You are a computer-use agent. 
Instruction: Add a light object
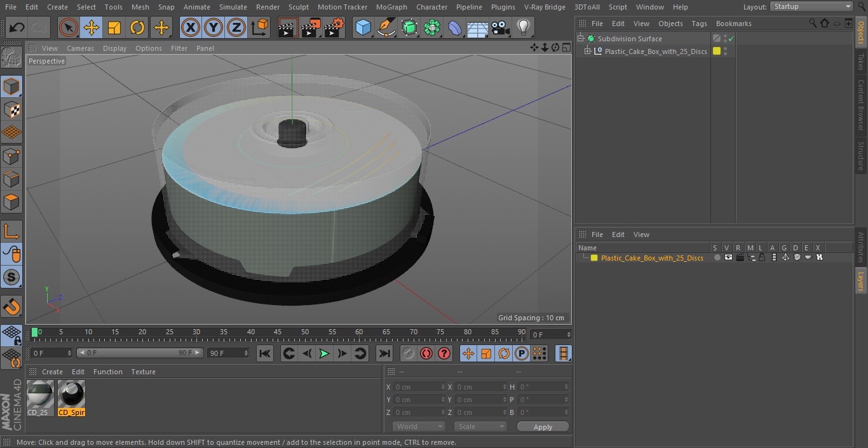click(x=524, y=27)
